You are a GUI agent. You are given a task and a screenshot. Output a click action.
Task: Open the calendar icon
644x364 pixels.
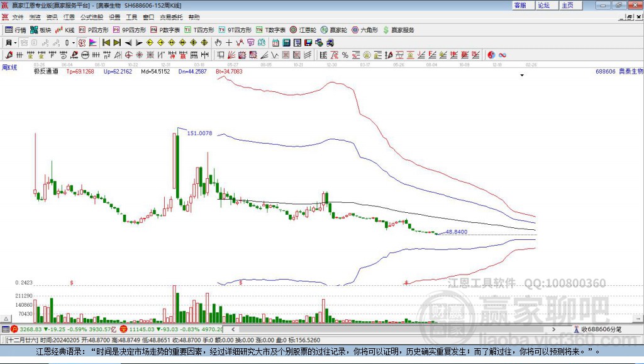point(275,42)
